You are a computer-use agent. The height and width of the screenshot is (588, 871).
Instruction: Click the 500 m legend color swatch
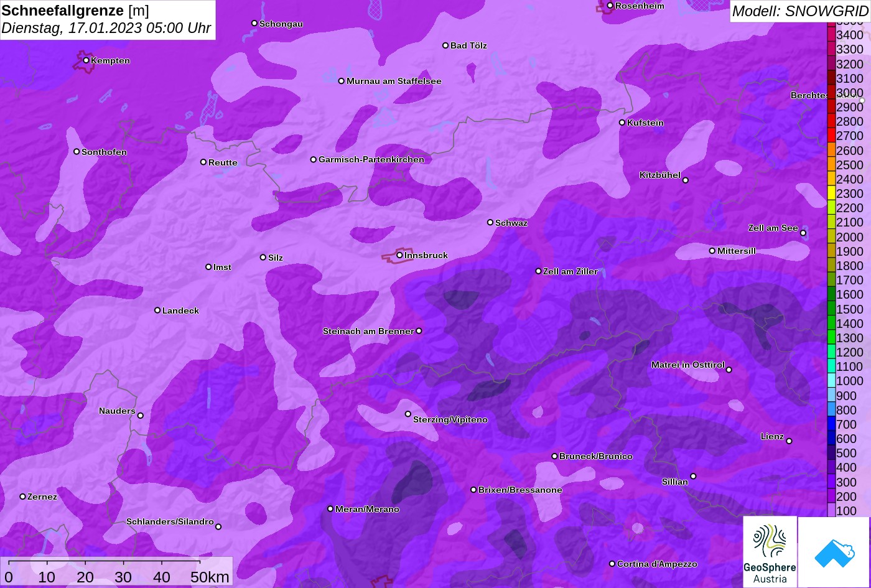pyautogui.click(x=831, y=453)
